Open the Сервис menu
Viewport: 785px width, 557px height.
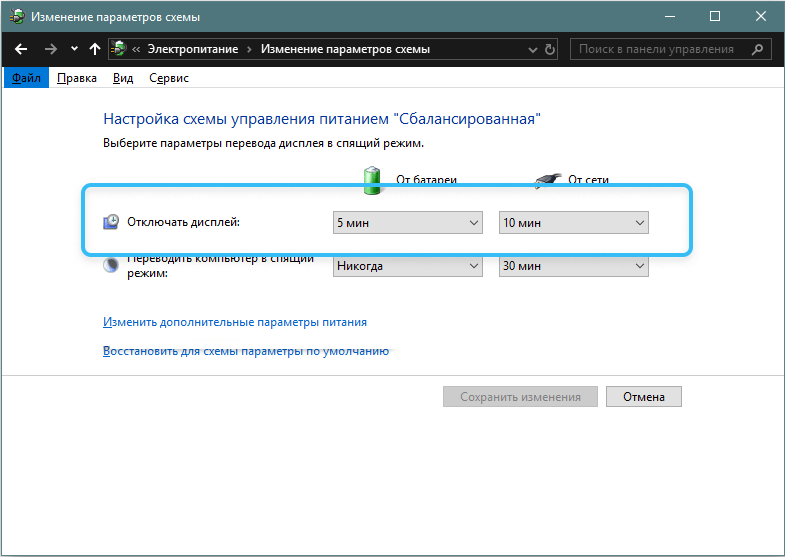[169, 78]
